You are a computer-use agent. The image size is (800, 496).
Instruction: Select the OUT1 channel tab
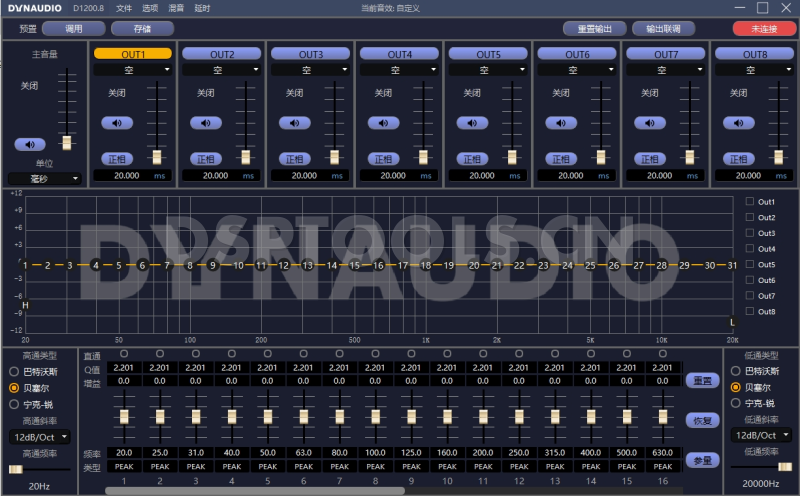coord(133,54)
